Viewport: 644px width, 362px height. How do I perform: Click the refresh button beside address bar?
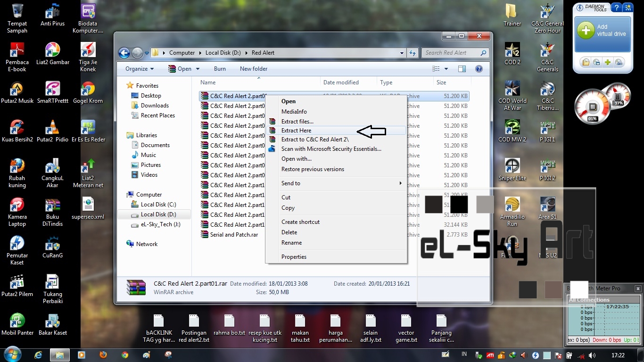click(413, 53)
